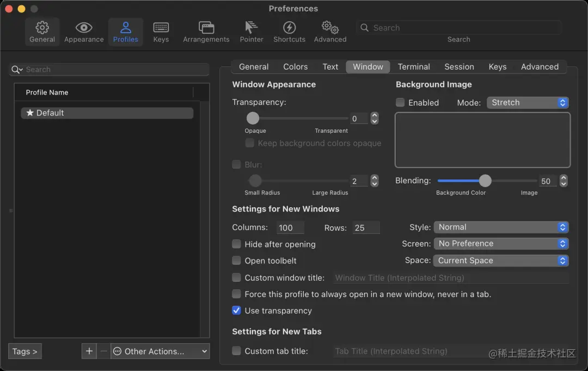Click the ellipsis icon in Other Actions
The width and height of the screenshot is (588, 371).
118,351
